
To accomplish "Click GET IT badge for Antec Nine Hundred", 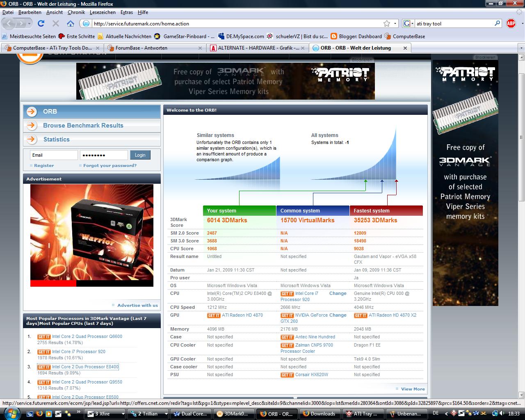I will pyautogui.click(x=287, y=337).
